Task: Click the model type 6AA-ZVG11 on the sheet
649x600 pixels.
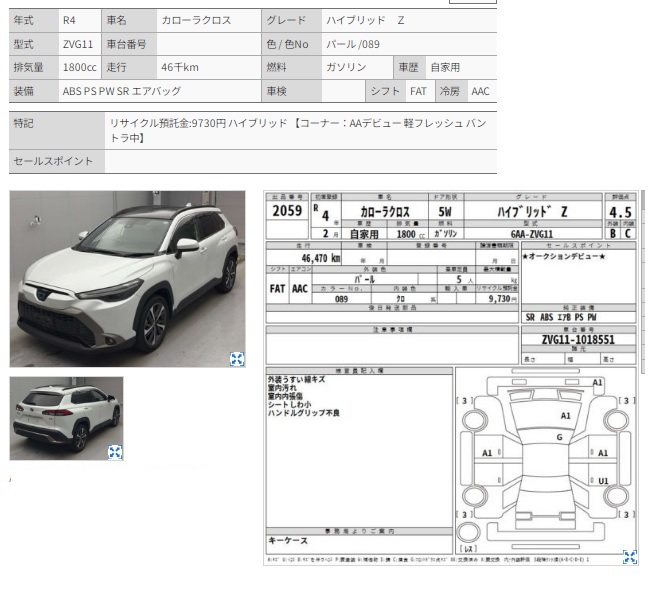Action: (531, 234)
